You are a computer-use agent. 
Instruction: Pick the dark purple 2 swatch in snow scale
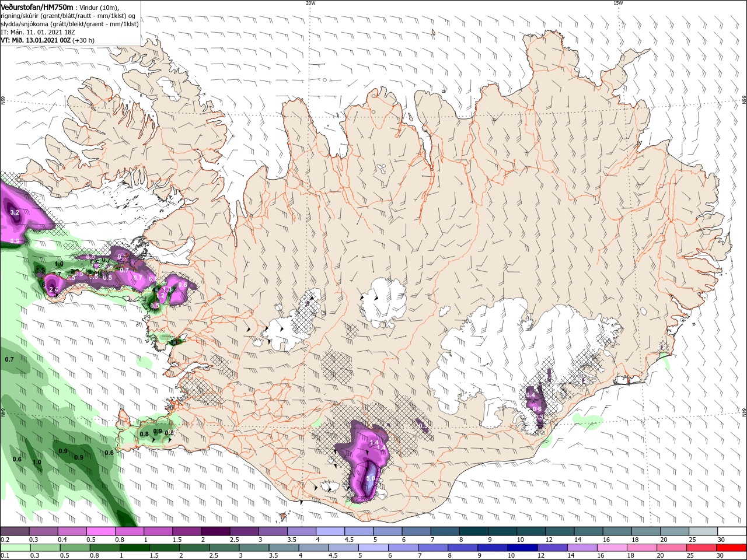tap(215, 531)
